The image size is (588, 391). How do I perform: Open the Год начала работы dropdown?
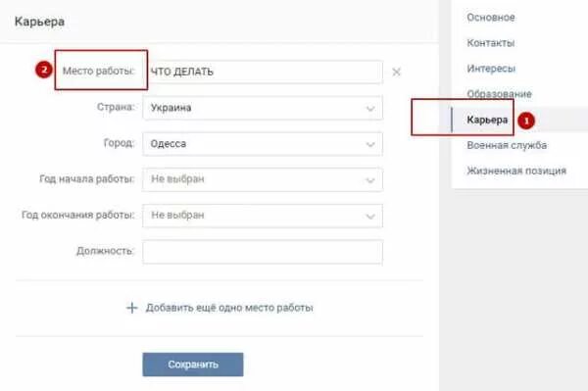[263, 179]
